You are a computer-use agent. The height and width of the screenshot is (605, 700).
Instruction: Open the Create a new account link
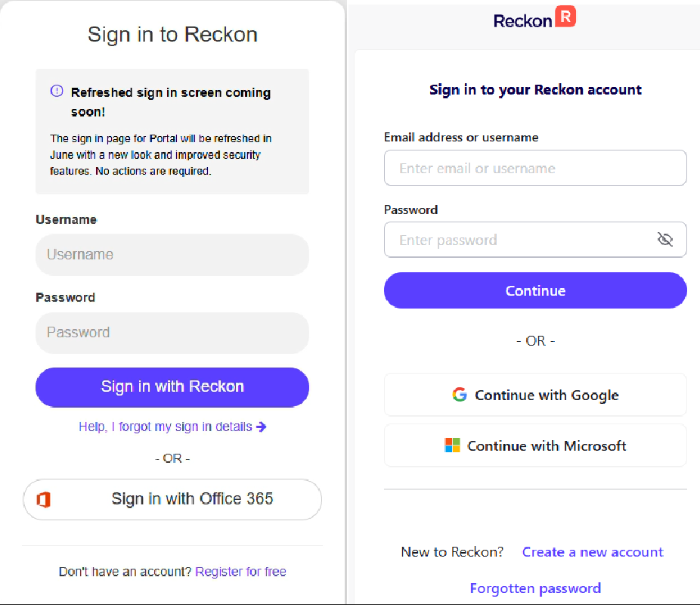click(593, 552)
